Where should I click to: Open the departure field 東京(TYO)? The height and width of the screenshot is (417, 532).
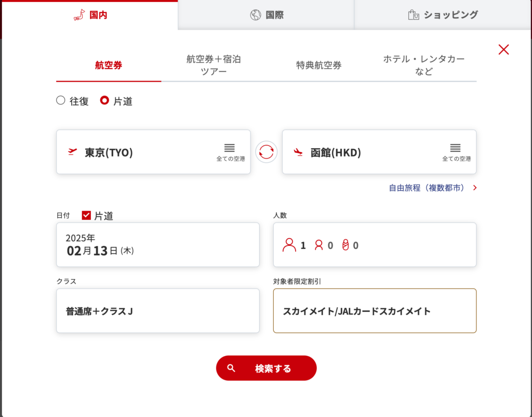[153, 152]
